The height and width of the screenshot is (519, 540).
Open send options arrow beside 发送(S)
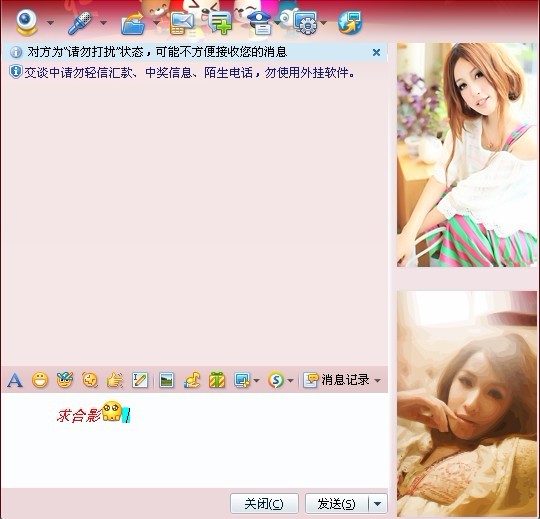pos(378,504)
